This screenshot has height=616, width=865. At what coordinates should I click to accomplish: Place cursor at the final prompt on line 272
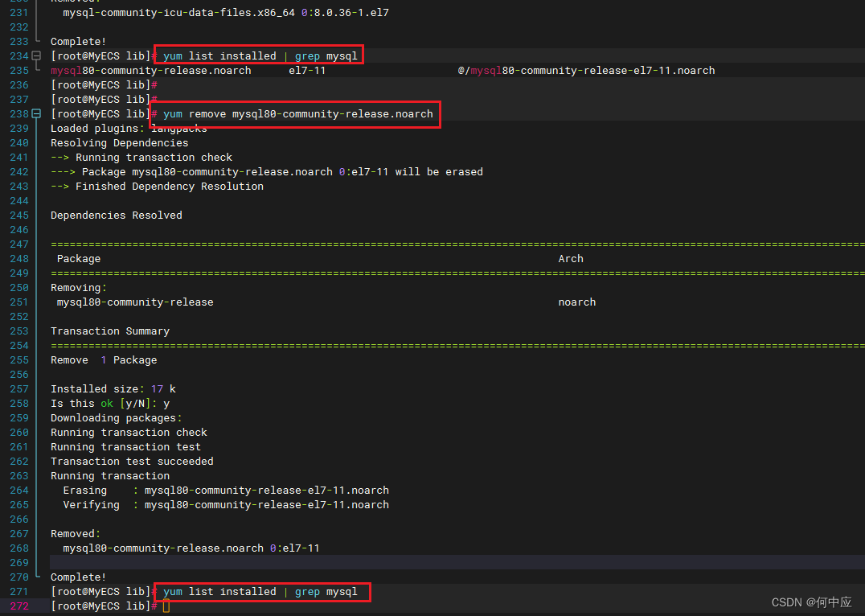click(166, 606)
